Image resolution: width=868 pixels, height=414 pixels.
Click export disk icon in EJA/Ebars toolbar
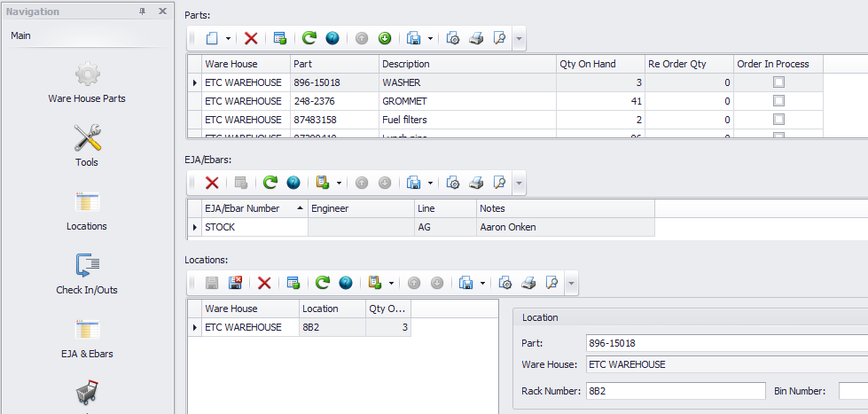pos(413,183)
